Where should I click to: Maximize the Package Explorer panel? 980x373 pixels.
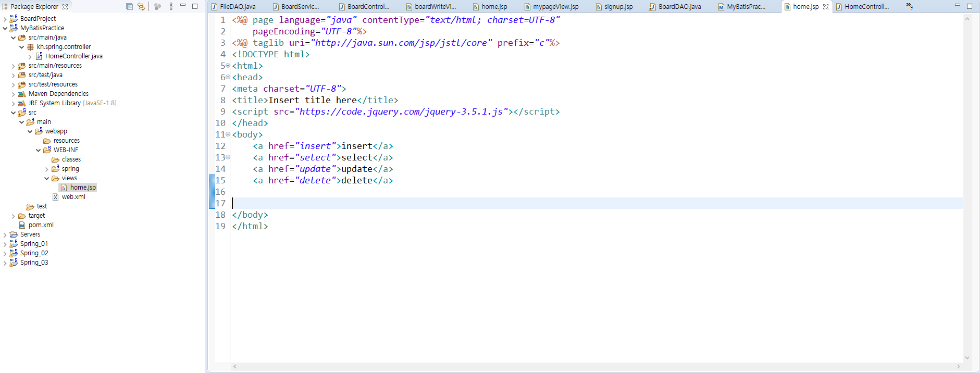point(195,6)
